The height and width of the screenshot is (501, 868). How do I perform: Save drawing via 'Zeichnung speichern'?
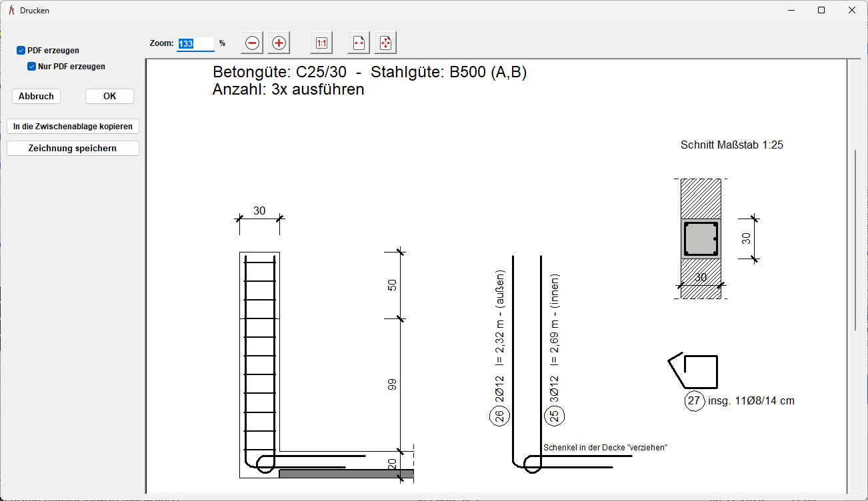pyautogui.click(x=73, y=149)
